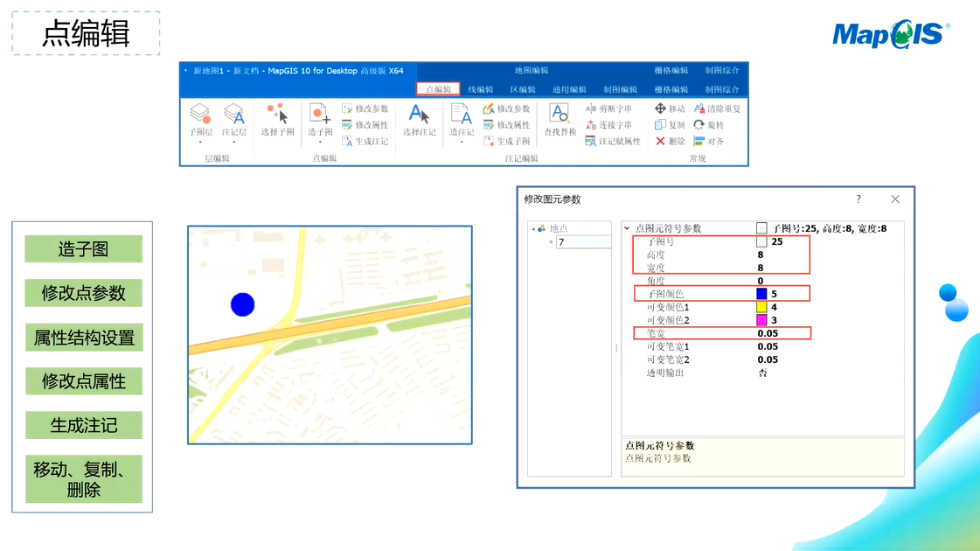Image resolution: width=980 pixels, height=551 pixels.
Task: Switch to the 区编辑 ribbon tab
Action: pyautogui.click(x=523, y=89)
